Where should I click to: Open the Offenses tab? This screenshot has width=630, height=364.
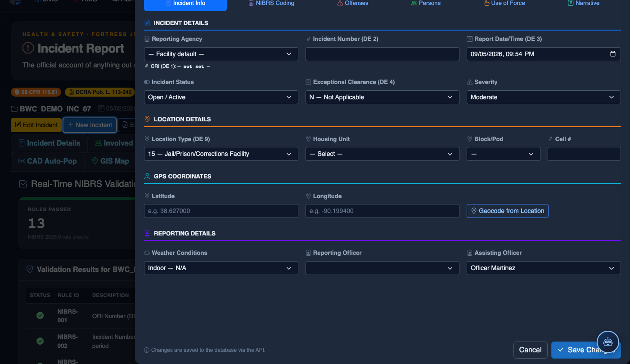352,3
